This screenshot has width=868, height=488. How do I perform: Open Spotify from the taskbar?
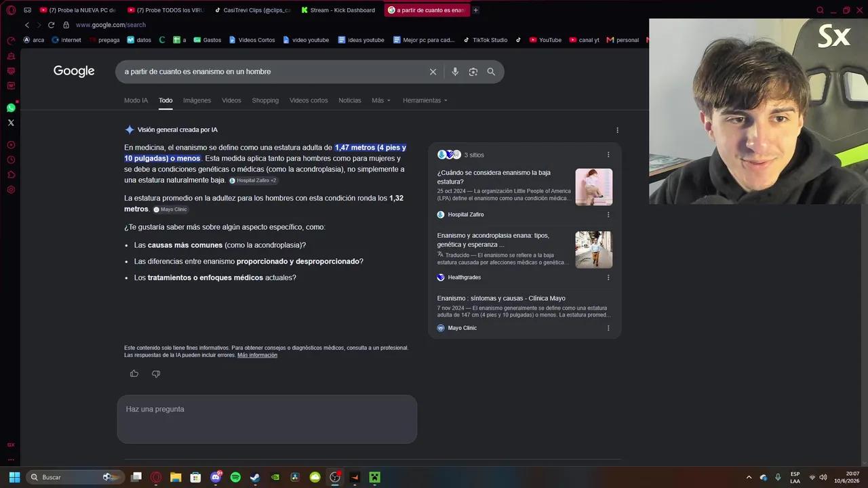coord(235,477)
